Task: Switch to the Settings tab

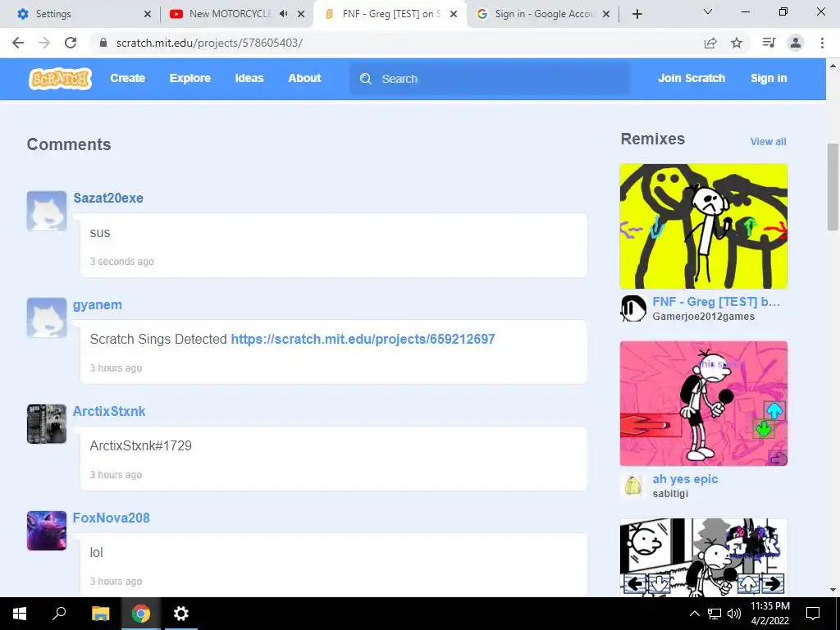Action: (x=80, y=14)
